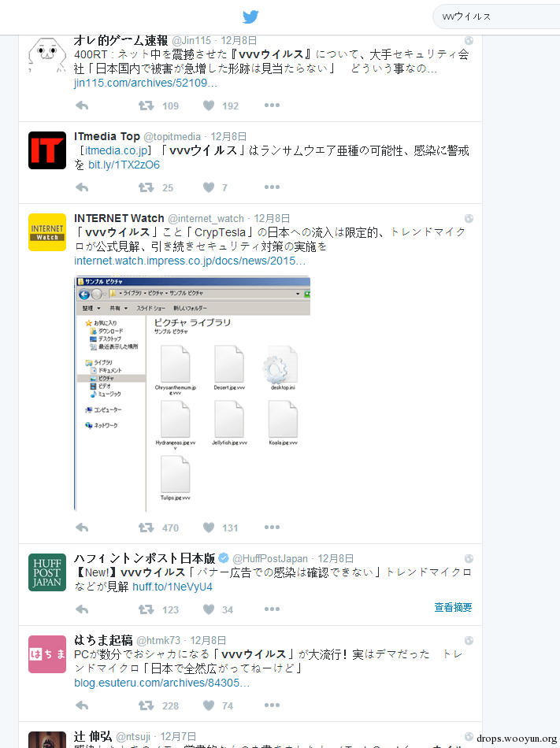Like the INTERNET Watch tweet with 131 likes
This screenshot has height=748, width=560.
coord(209,528)
